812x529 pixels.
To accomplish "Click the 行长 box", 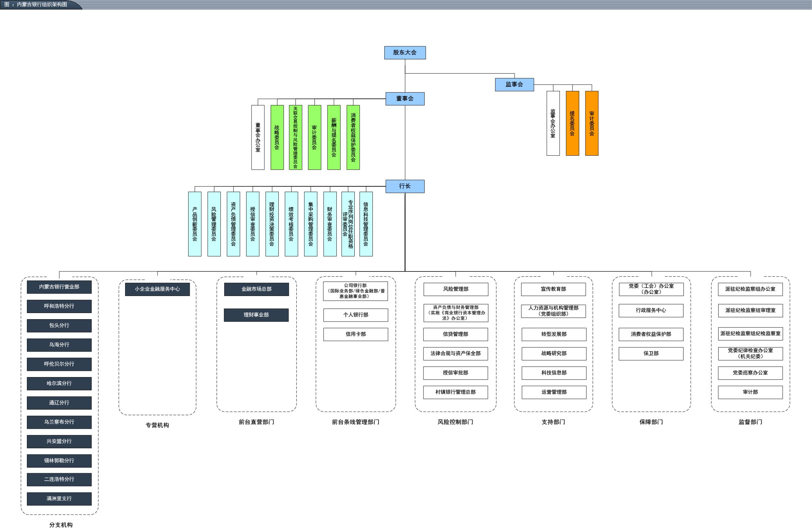I will click(x=405, y=186).
